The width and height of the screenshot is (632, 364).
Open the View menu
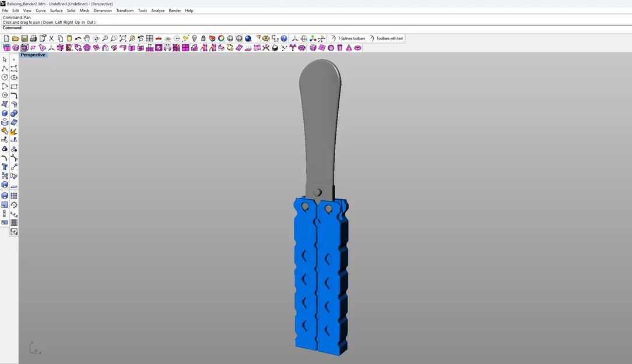pyautogui.click(x=27, y=10)
